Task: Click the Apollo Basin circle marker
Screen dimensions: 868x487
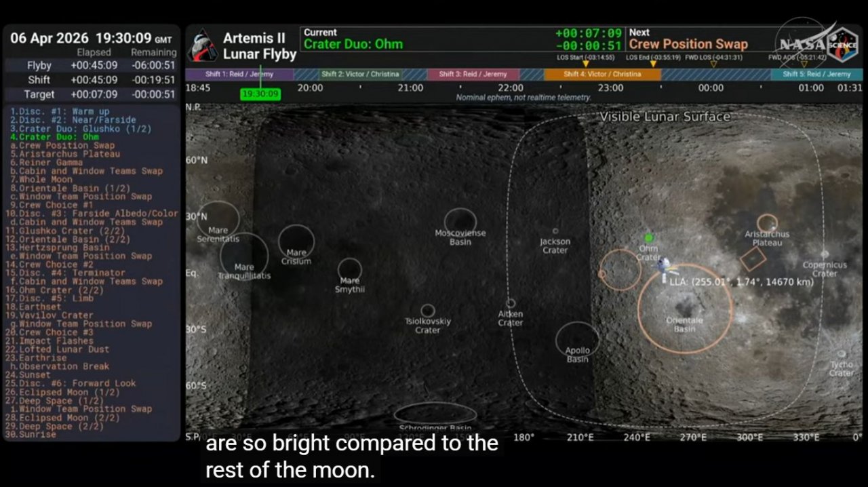Action: [577, 338]
